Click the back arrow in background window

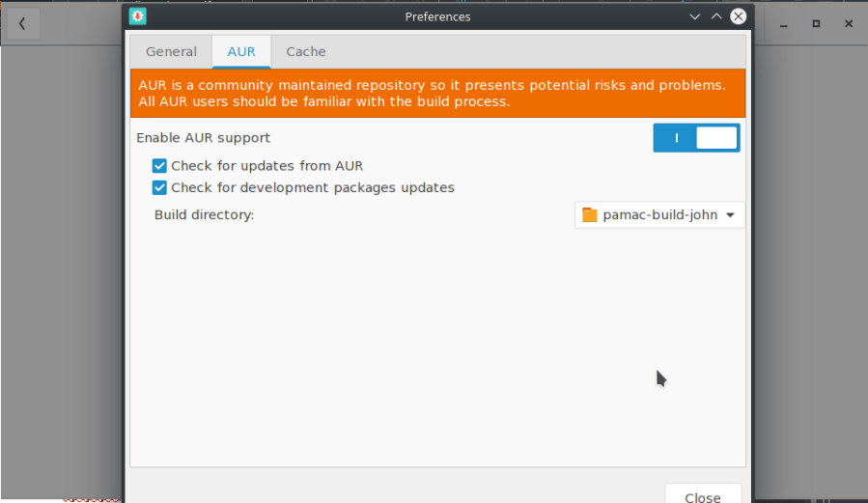point(22,23)
